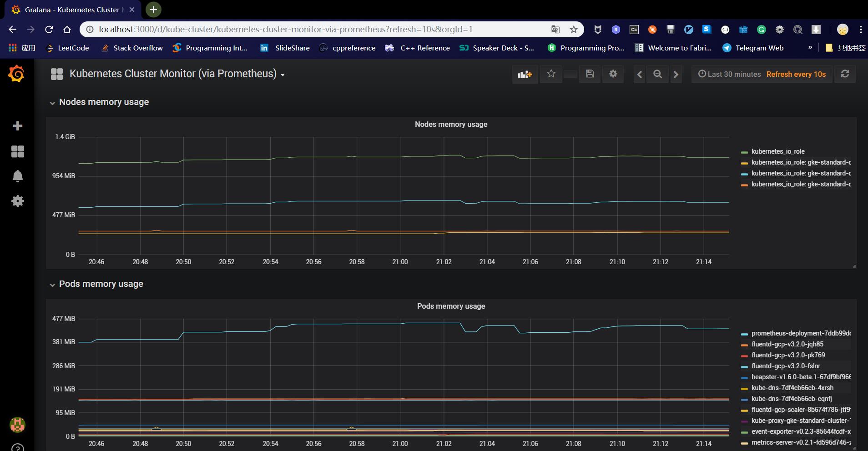Open the Programming Pro... bookmark
The image size is (868, 451).
pos(586,48)
